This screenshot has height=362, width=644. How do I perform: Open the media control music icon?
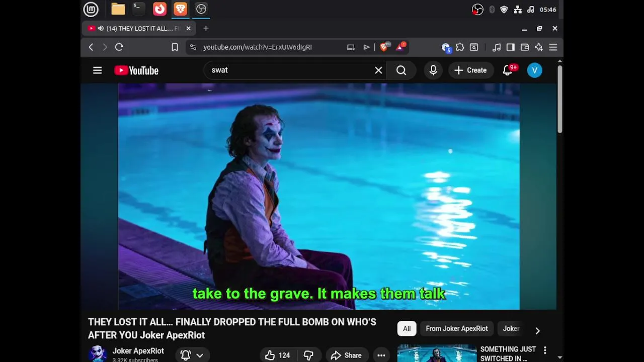497,47
